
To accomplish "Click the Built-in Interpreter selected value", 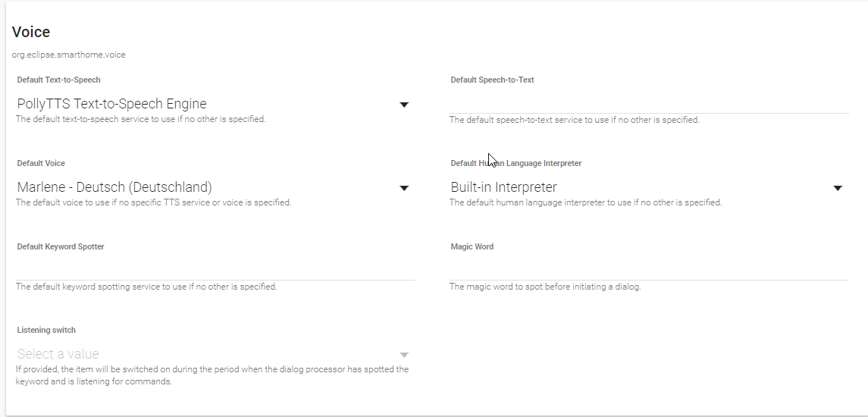I will pos(504,187).
